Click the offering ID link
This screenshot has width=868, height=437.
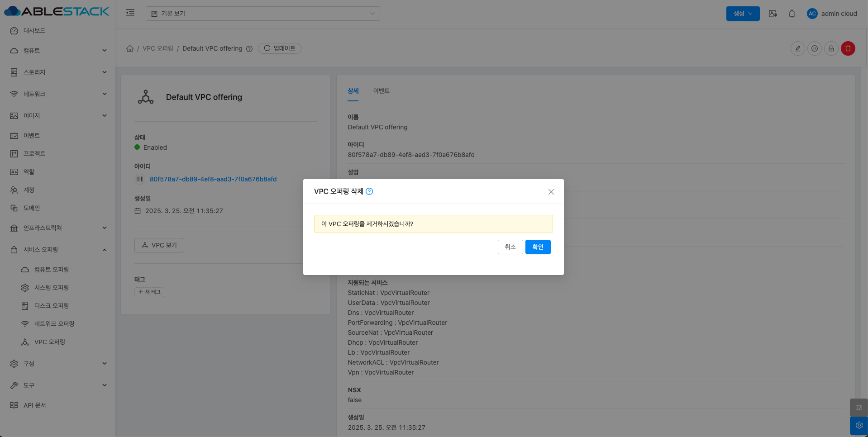[213, 179]
